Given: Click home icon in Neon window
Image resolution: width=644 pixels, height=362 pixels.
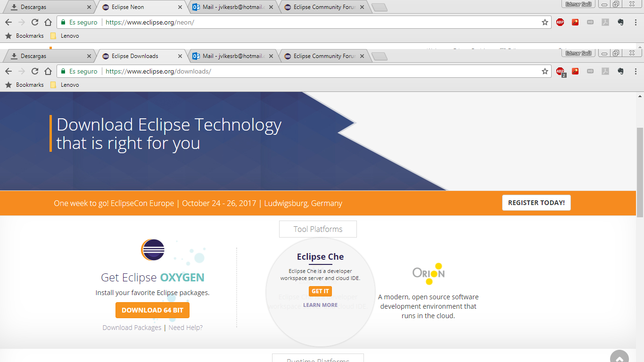Looking at the screenshot, I should 48,22.
